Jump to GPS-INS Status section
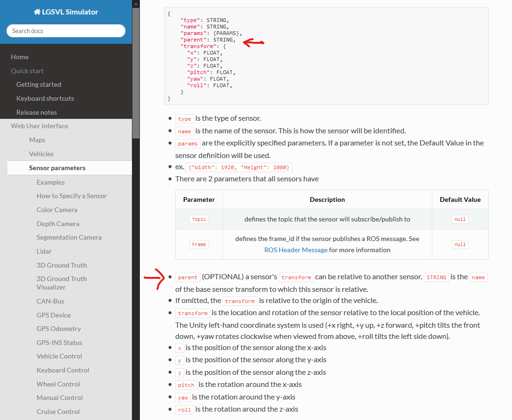Viewport: 512px width, 420px height. (x=59, y=343)
